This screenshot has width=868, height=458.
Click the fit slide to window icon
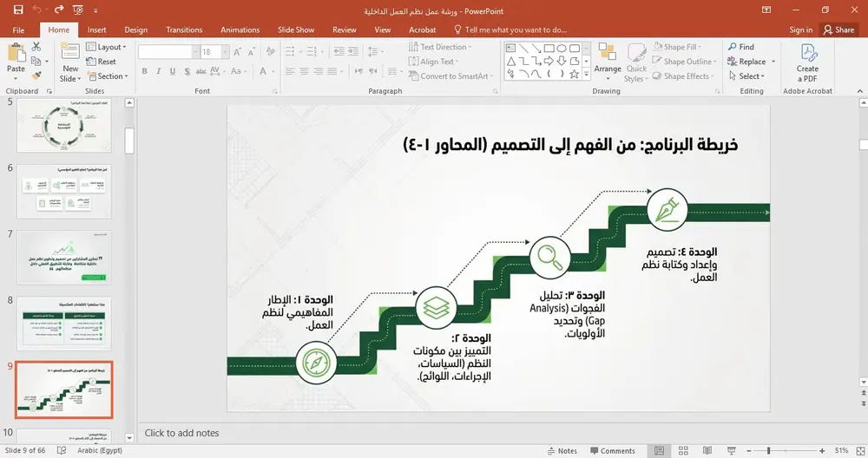click(859, 451)
